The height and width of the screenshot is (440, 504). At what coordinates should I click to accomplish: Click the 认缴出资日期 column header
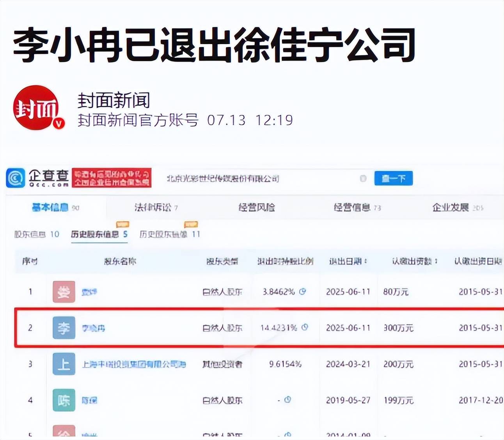click(478, 261)
